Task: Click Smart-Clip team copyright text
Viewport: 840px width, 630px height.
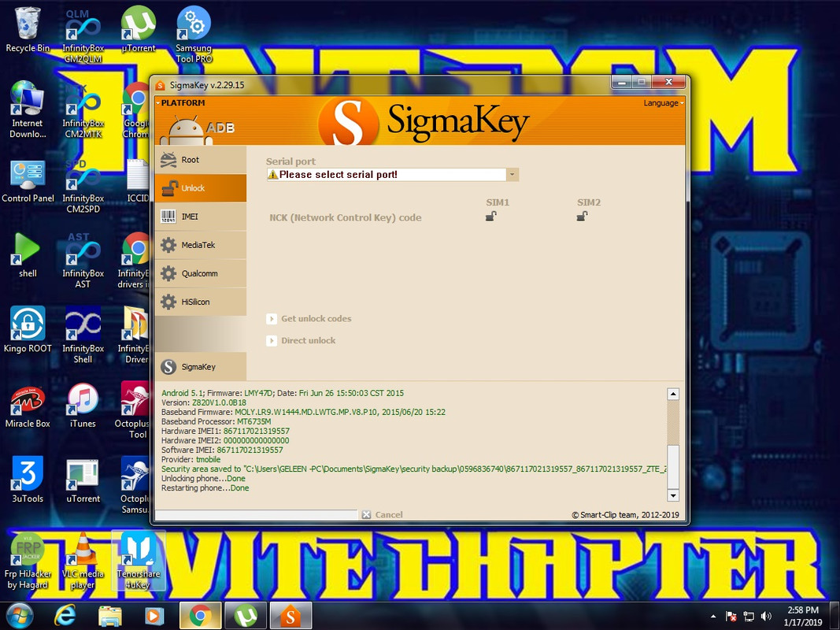Action: (x=625, y=515)
